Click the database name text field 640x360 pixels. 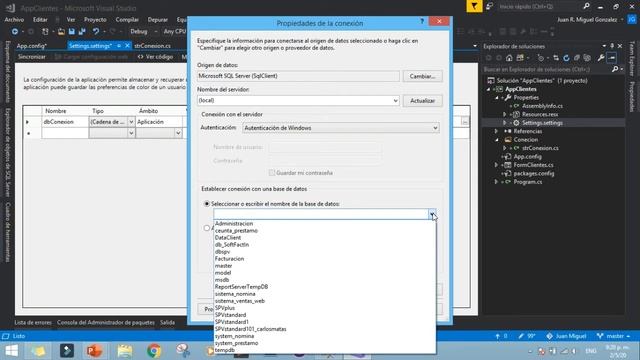click(321, 214)
